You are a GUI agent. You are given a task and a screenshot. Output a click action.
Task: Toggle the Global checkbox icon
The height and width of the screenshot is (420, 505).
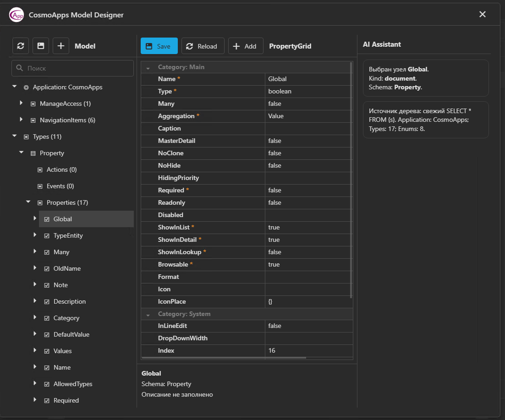[47, 219]
